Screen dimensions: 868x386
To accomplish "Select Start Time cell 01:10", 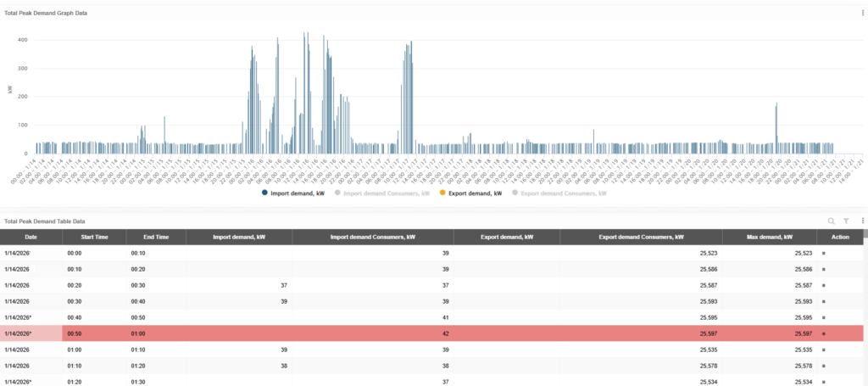I will coord(95,366).
